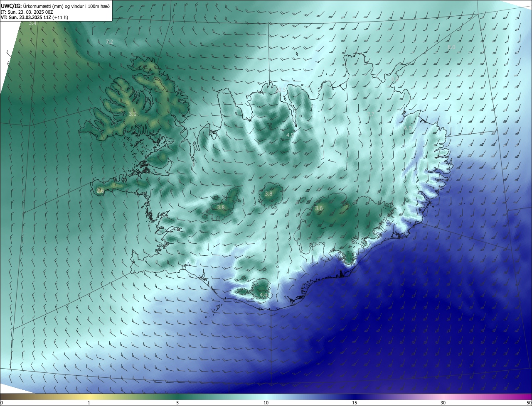The height and width of the screenshot is (406, 532).
Task: Click the 7.7 value label
Action: 370,114
